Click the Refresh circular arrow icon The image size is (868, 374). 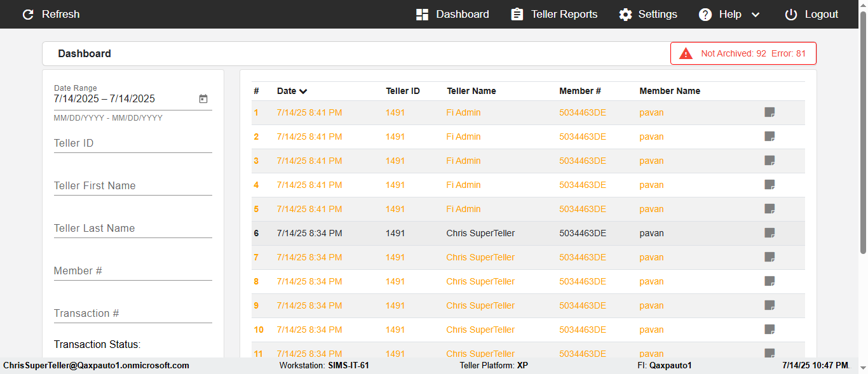point(28,15)
